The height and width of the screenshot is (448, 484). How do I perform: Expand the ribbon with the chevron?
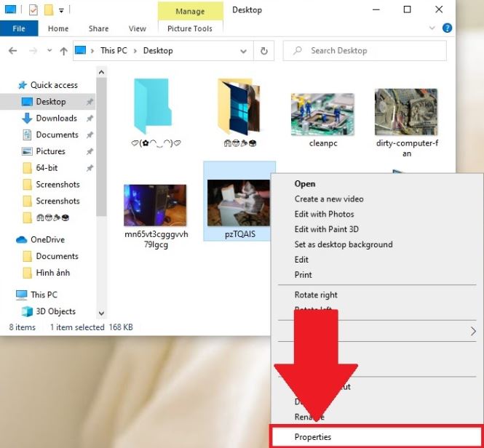point(432,28)
